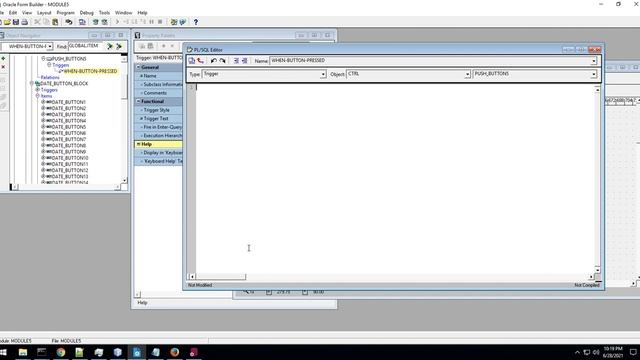Click horizontal scrollbar thumb in PL/SQL Editor

pyautogui.click(x=221, y=277)
